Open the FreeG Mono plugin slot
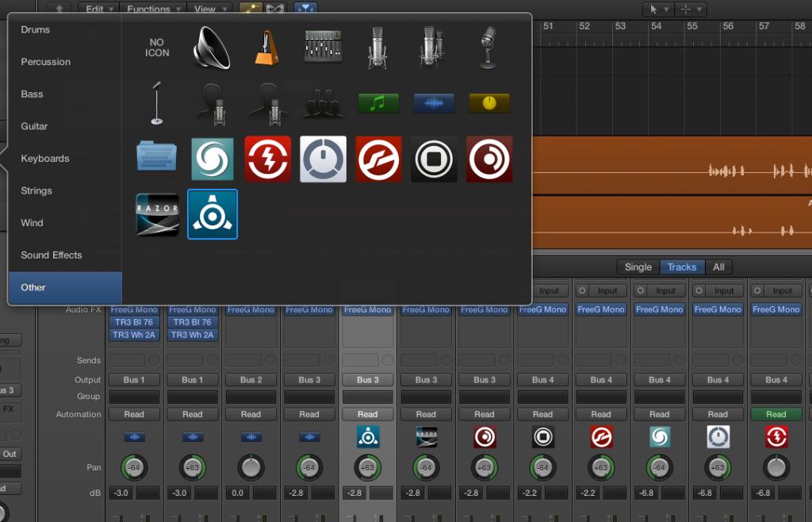Viewport: 812px width, 522px height. [134, 309]
